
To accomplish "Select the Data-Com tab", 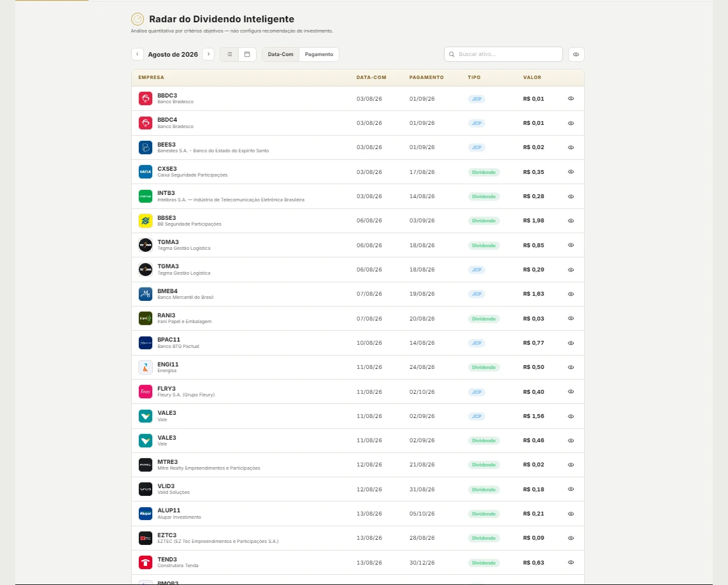I will tap(280, 54).
